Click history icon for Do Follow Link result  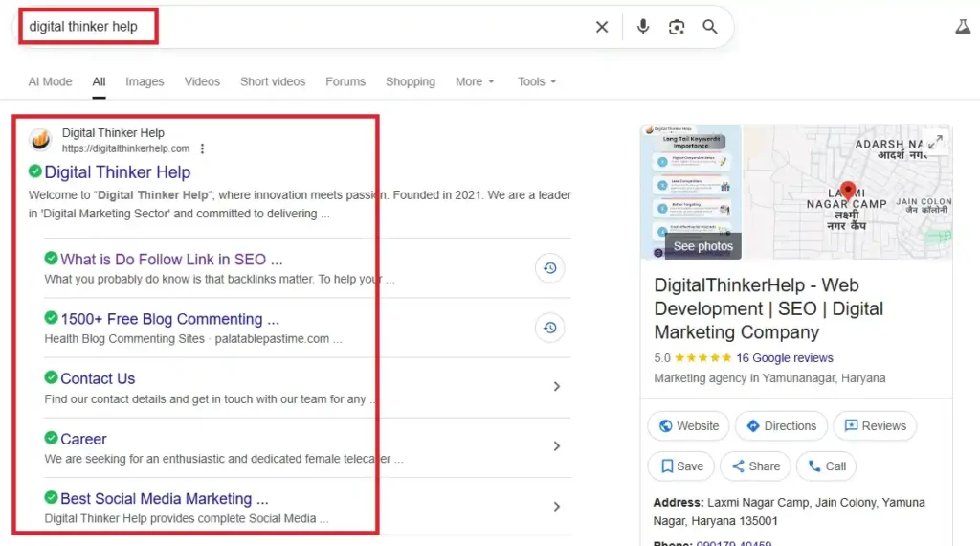[550, 268]
